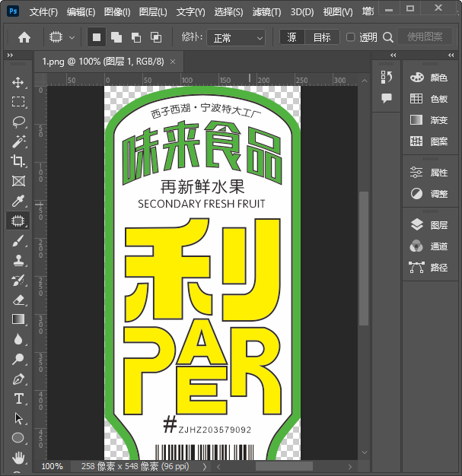Click the Photoshop logo icon
Image resolution: width=462 pixels, height=476 pixels.
click(x=13, y=11)
